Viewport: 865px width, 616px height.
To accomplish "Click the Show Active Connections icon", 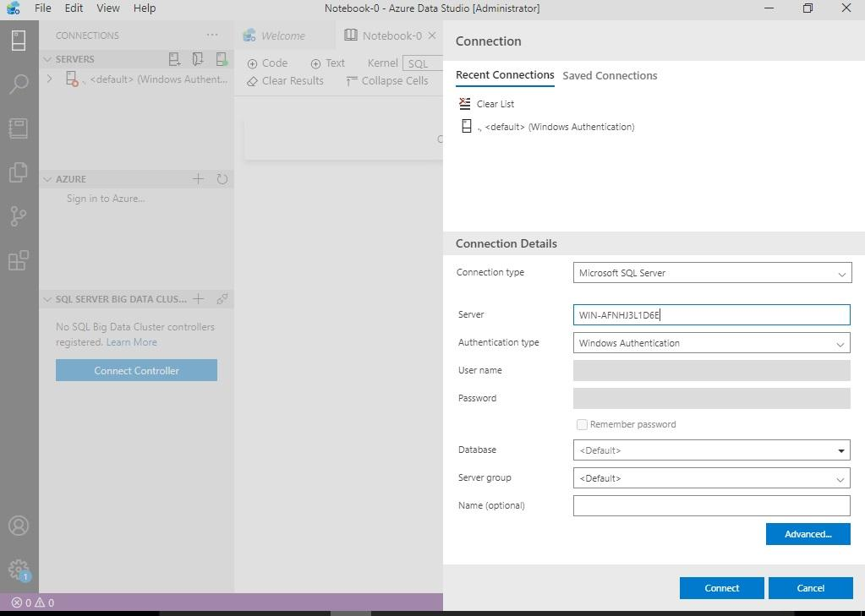I will (222, 59).
